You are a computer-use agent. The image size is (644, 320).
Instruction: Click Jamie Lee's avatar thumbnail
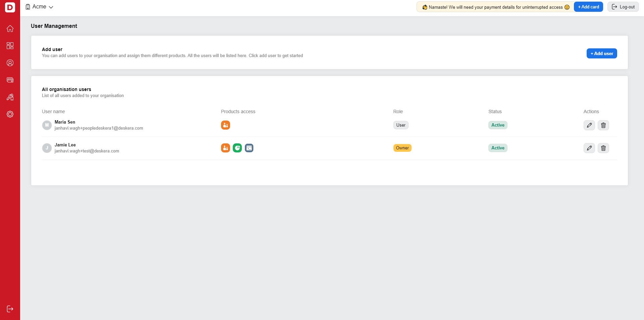47,148
